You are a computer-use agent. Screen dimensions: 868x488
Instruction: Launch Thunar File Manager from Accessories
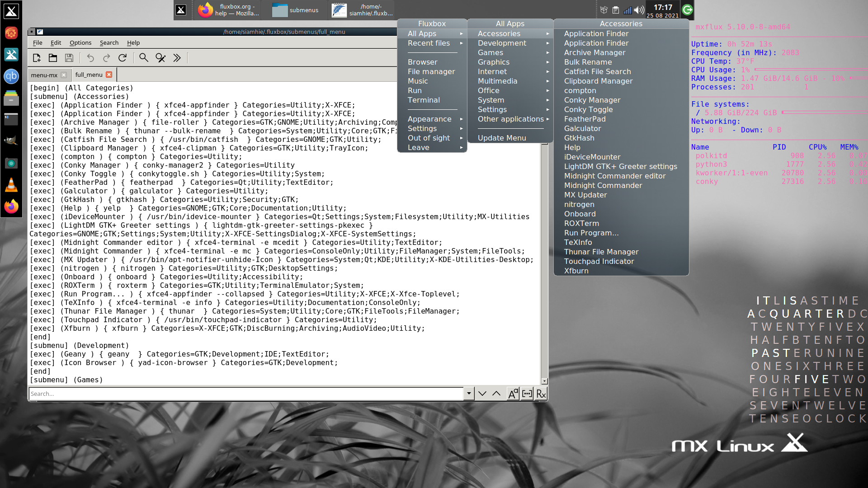[621, 252]
